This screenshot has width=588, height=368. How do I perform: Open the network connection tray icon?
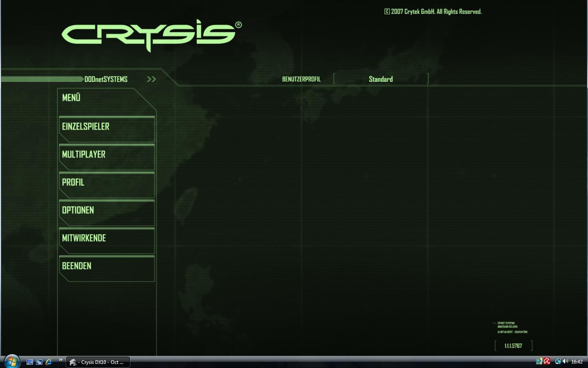(x=558, y=361)
